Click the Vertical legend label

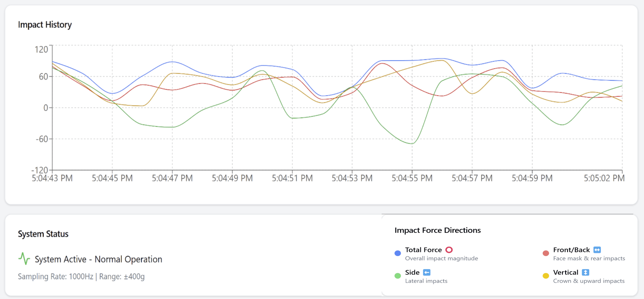[x=565, y=272]
